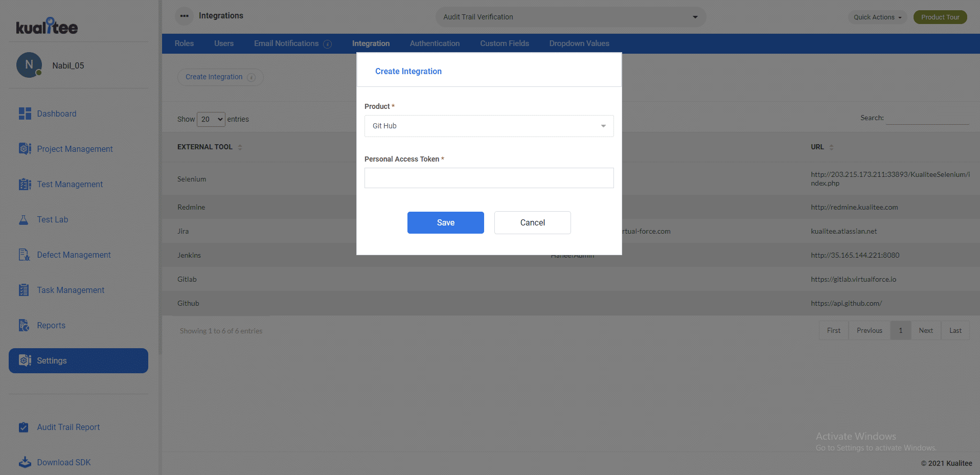
Task: Click the Create Integration info icon
Action: 251,77
